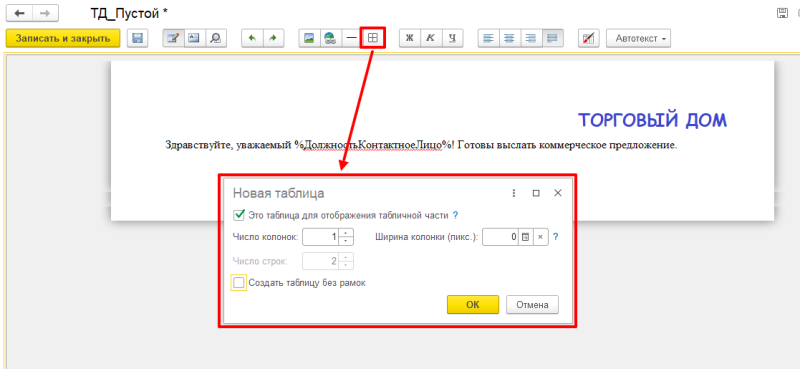Apply italic К formatting

pos(430,39)
